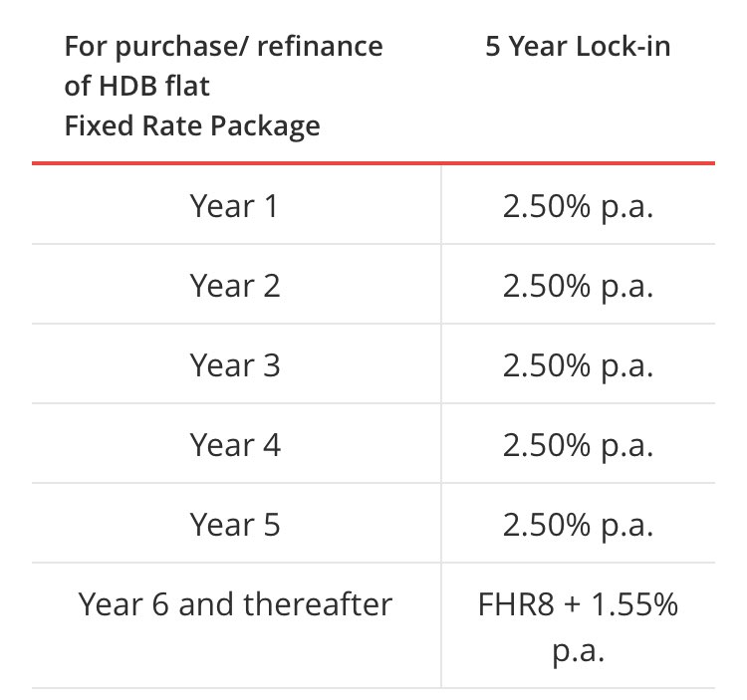Viewport: 747px width, 700px height.
Task: Select the "Year 2" row label
Action: point(235,286)
